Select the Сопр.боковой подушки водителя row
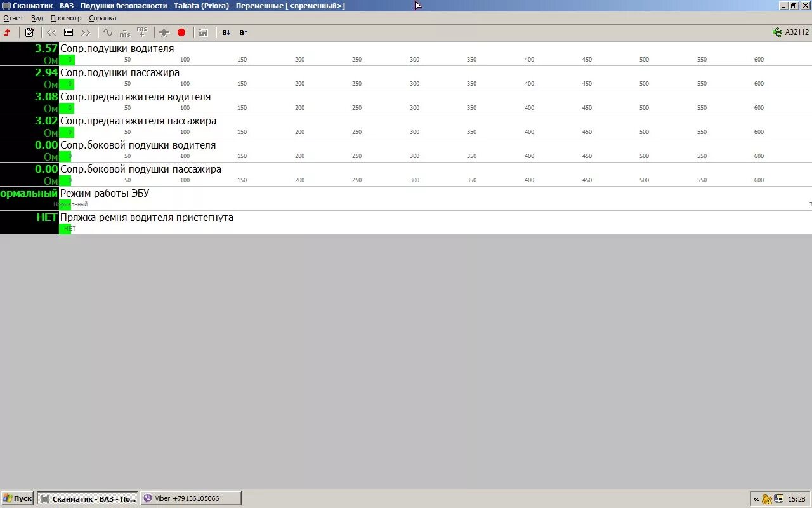Image resolution: width=812 pixels, height=508 pixels. click(x=406, y=150)
